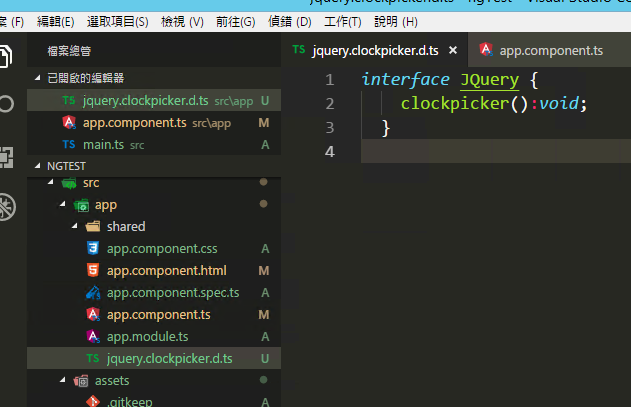Collapse the 已開啟的編輯器 section
Screen dimensions: 631x407
coord(37,78)
